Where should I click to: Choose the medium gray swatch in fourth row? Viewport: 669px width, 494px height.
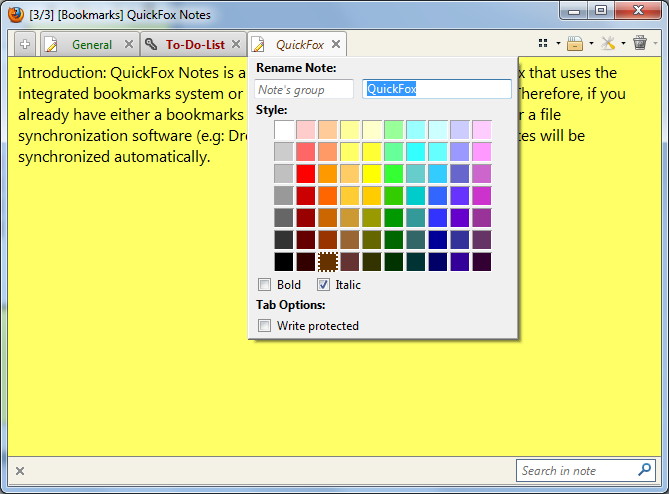[284, 195]
